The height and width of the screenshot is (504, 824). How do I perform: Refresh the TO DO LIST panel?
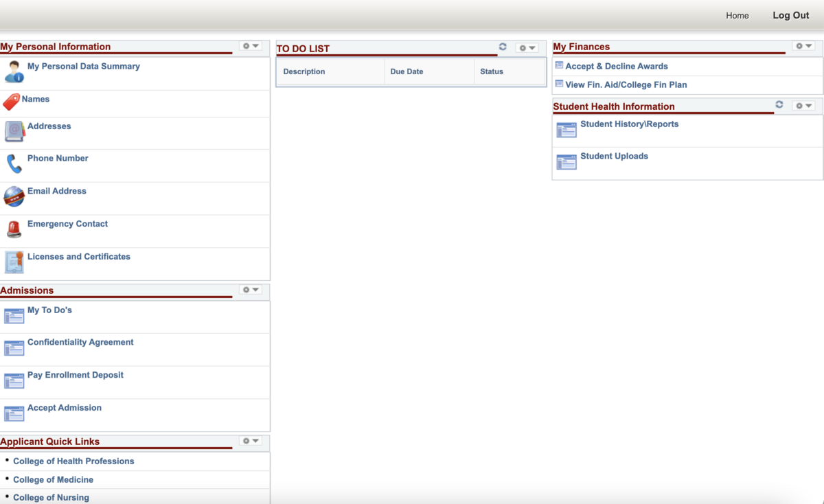click(x=503, y=47)
